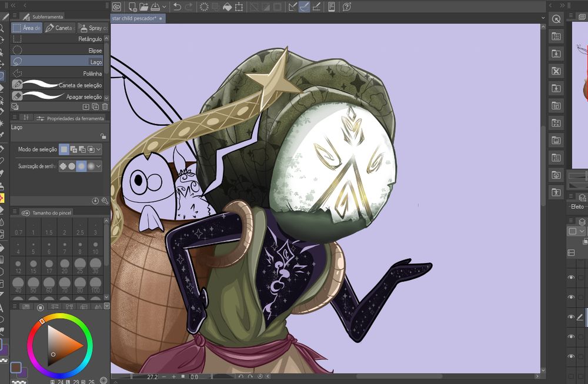Switch to the 'Caneta' sub tool group tab

59,28
